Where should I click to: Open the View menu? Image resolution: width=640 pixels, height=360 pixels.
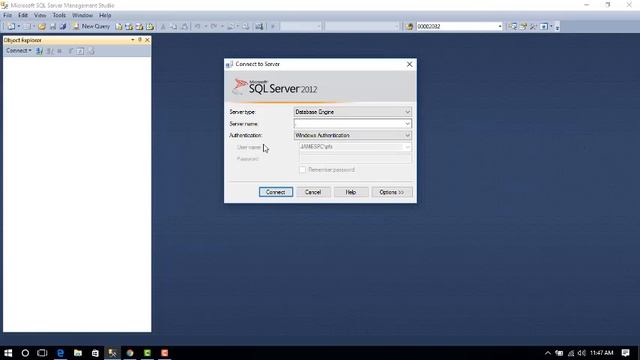click(x=40, y=15)
